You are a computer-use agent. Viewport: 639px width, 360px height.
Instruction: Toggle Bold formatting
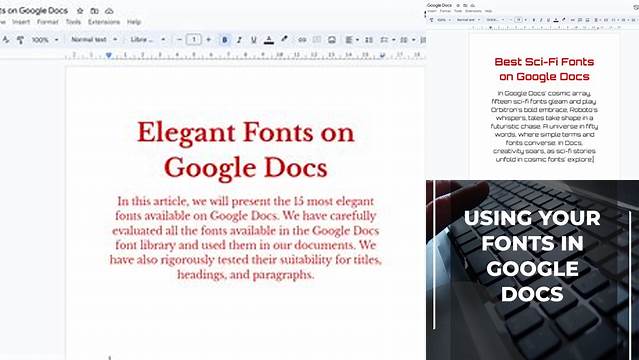(225, 40)
